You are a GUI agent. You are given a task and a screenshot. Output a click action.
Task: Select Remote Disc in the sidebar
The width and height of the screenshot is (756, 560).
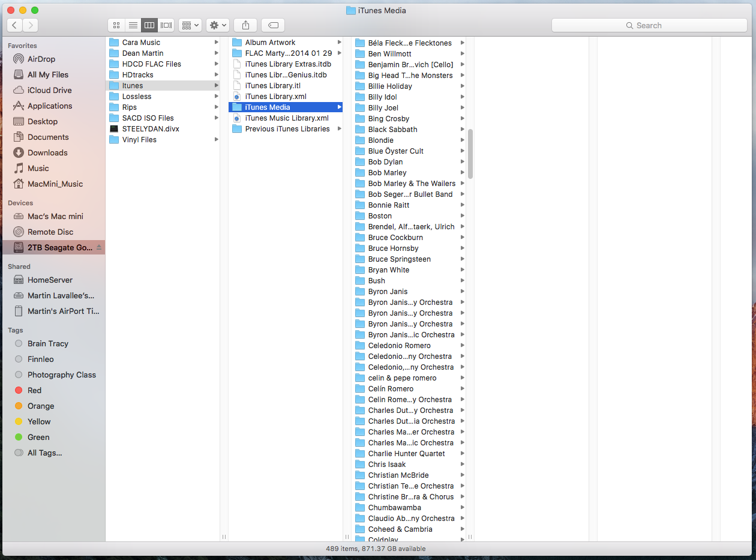click(x=53, y=232)
